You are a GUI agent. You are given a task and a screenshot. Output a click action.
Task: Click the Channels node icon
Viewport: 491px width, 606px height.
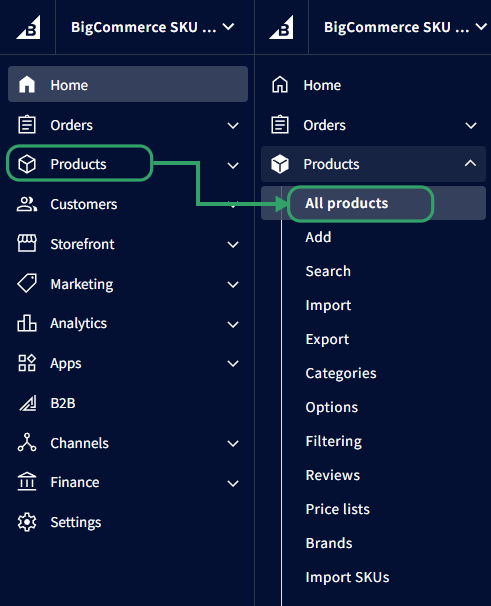coord(27,443)
